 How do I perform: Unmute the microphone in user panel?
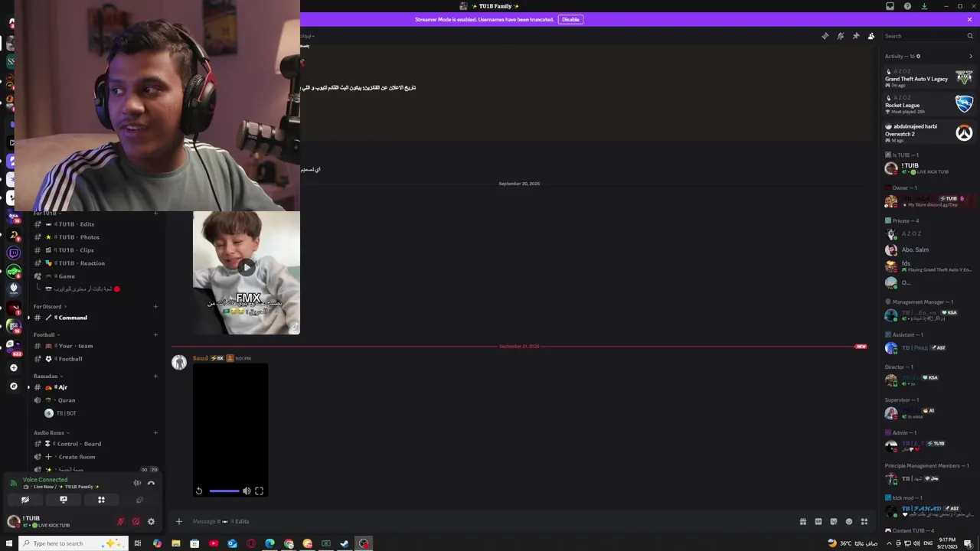[120, 522]
